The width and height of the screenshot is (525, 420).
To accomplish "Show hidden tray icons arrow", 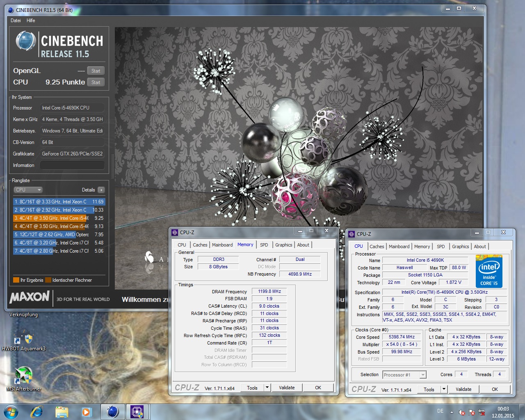I will [452, 412].
